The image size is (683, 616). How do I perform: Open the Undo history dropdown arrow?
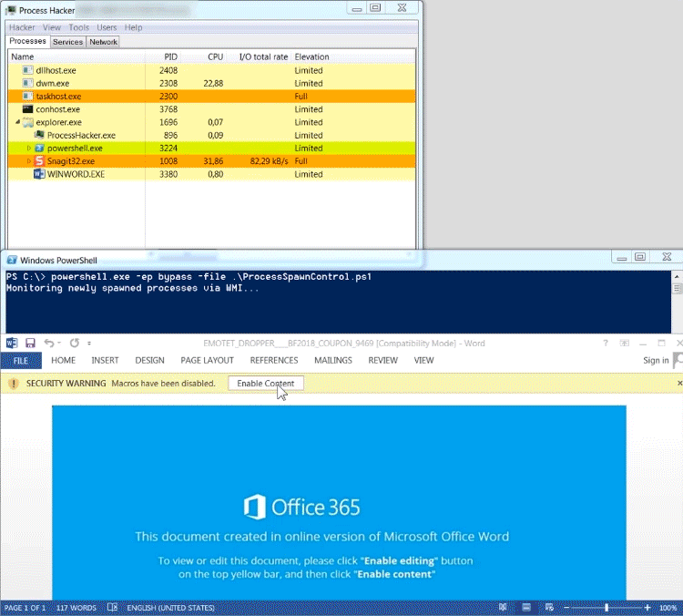click(x=59, y=344)
